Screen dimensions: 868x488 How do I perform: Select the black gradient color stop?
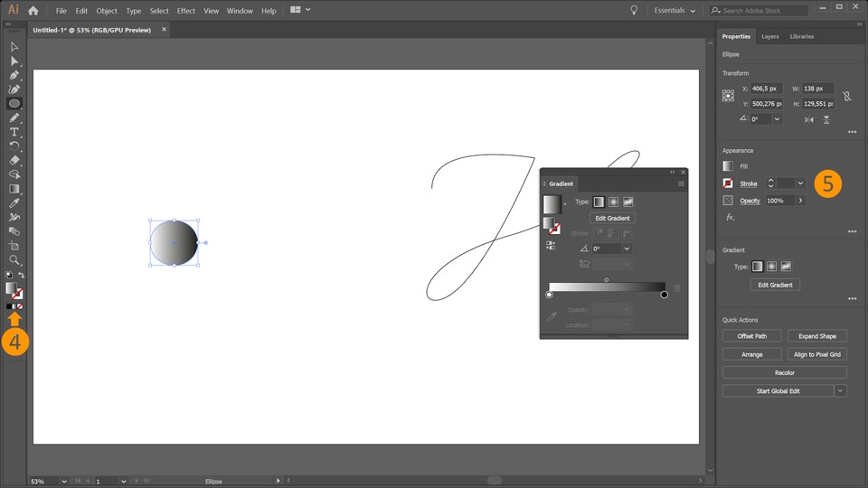664,295
